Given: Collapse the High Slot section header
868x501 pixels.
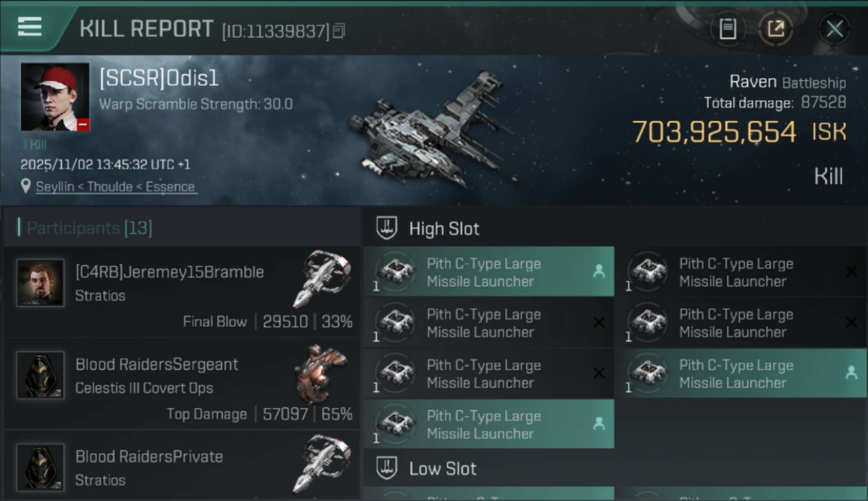Looking at the screenshot, I should pos(444,228).
